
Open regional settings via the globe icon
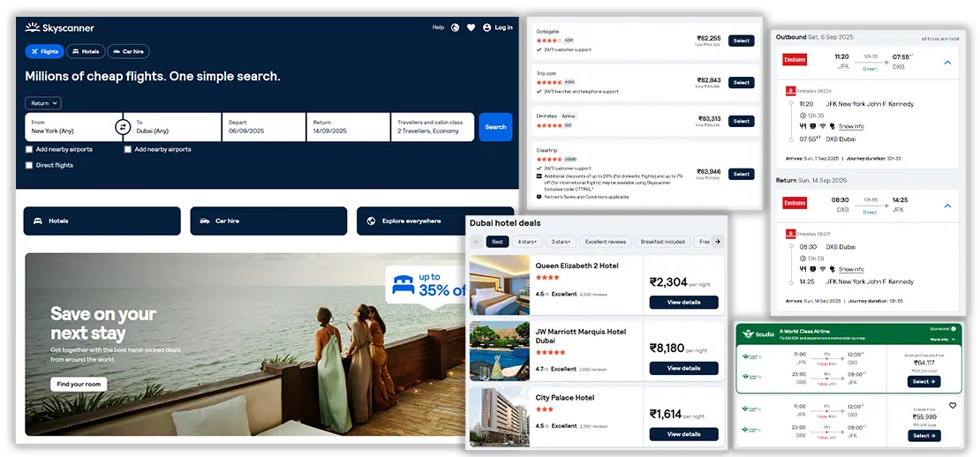(x=455, y=27)
